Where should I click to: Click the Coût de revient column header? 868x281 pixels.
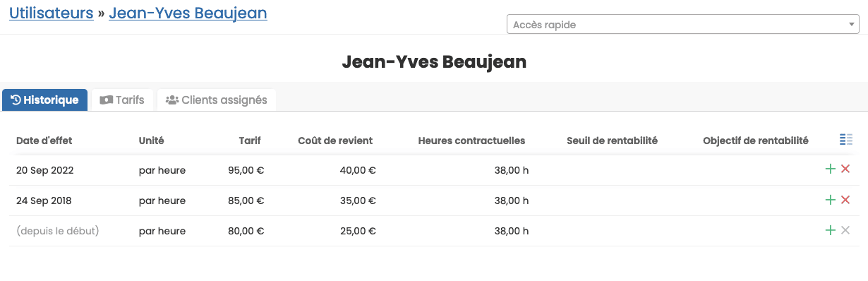point(335,140)
